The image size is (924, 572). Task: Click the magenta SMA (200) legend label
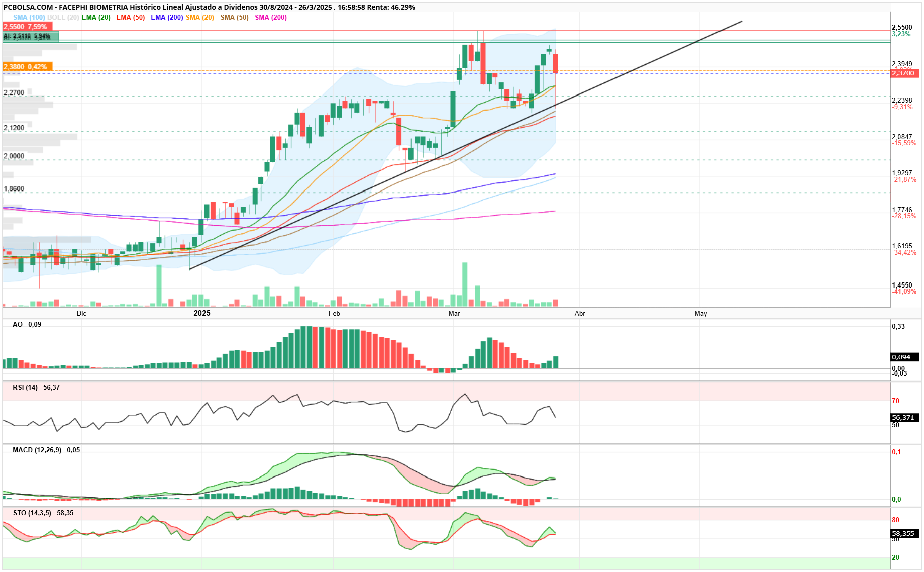pyautogui.click(x=271, y=17)
